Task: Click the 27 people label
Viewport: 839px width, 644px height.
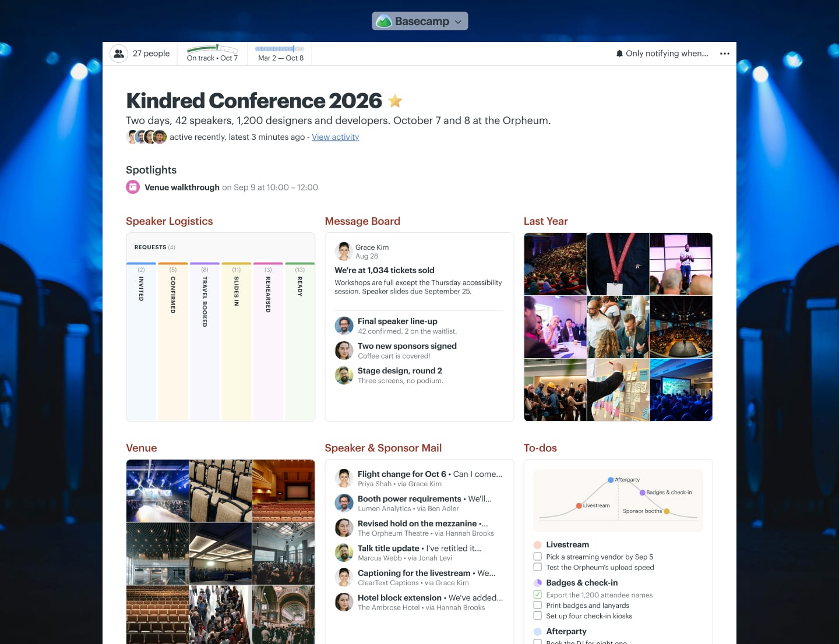Action: (151, 54)
